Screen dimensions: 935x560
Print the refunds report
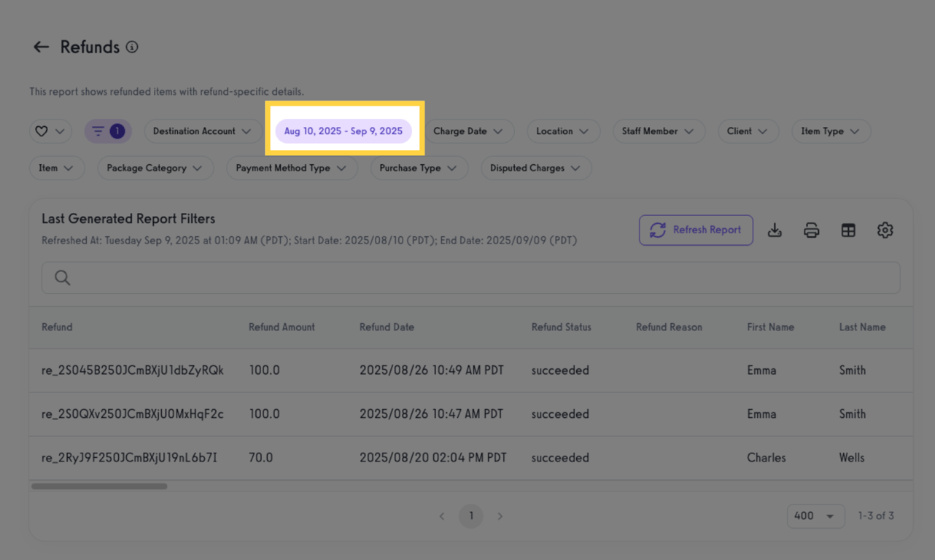pos(811,230)
